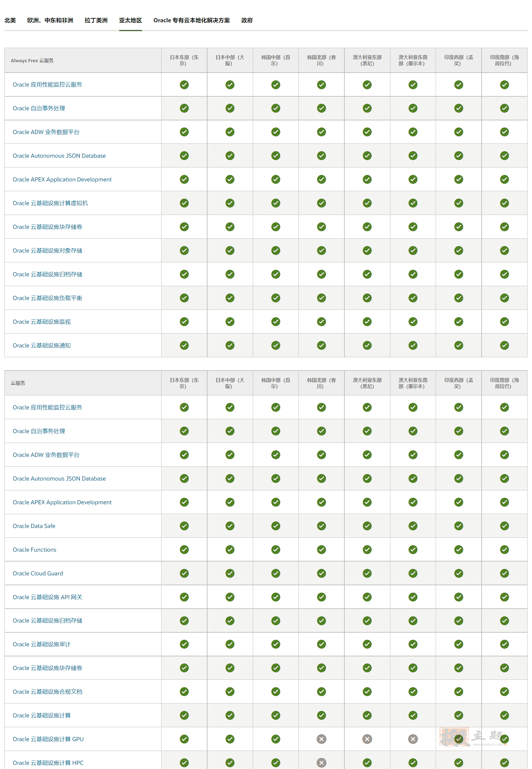Click "印度西部（孟买）" header in second table
The width and height of the screenshot is (532, 769).
[x=459, y=383]
